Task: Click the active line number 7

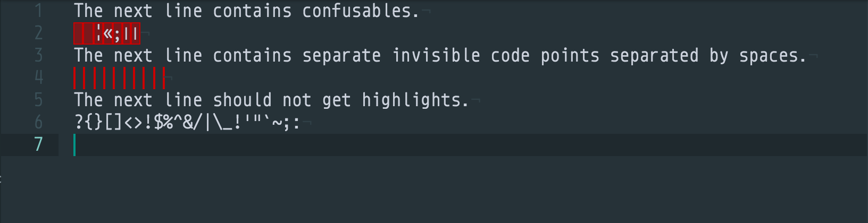Action: [38, 145]
